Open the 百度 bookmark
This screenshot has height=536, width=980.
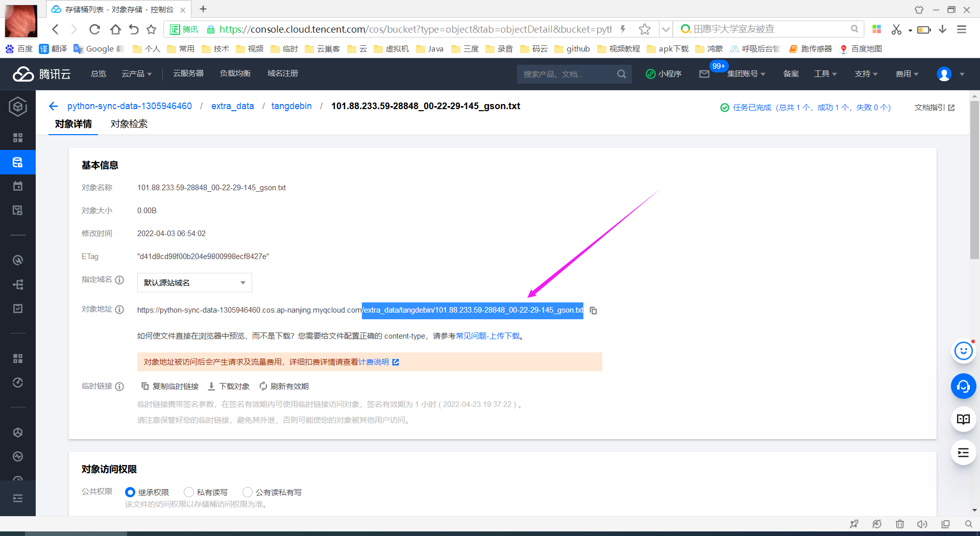[19, 49]
